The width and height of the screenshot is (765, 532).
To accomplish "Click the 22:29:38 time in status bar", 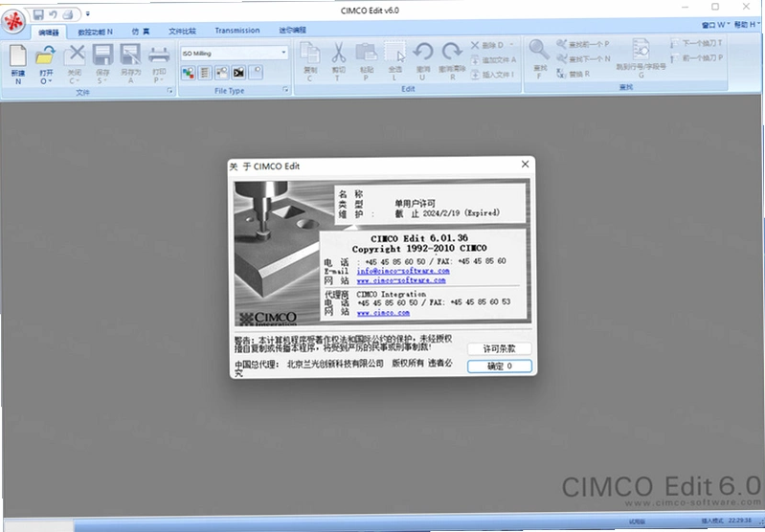I will [x=740, y=521].
